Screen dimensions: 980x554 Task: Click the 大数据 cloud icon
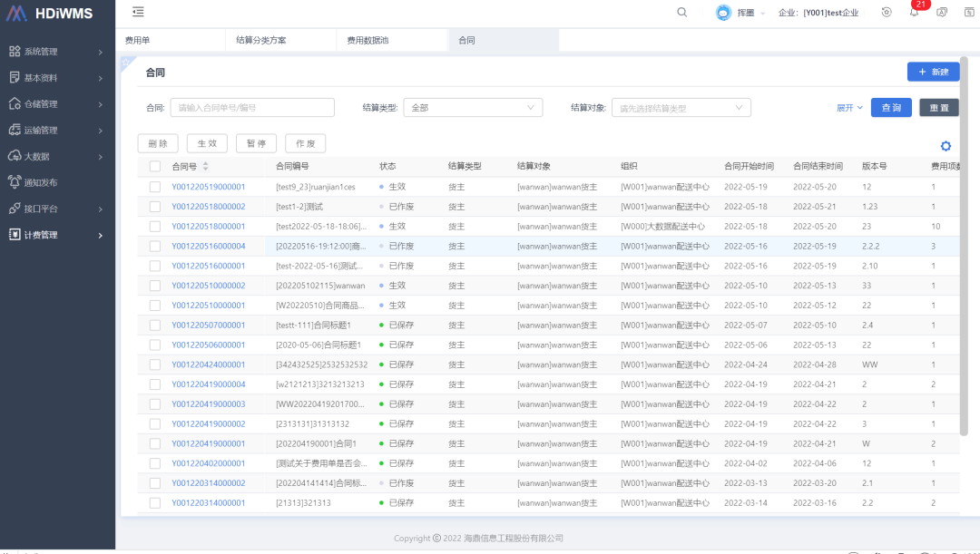click(15, 156)
